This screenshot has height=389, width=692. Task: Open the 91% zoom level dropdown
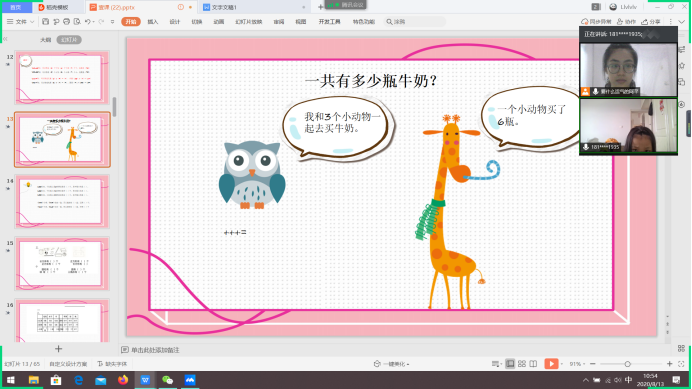[576, 364]
